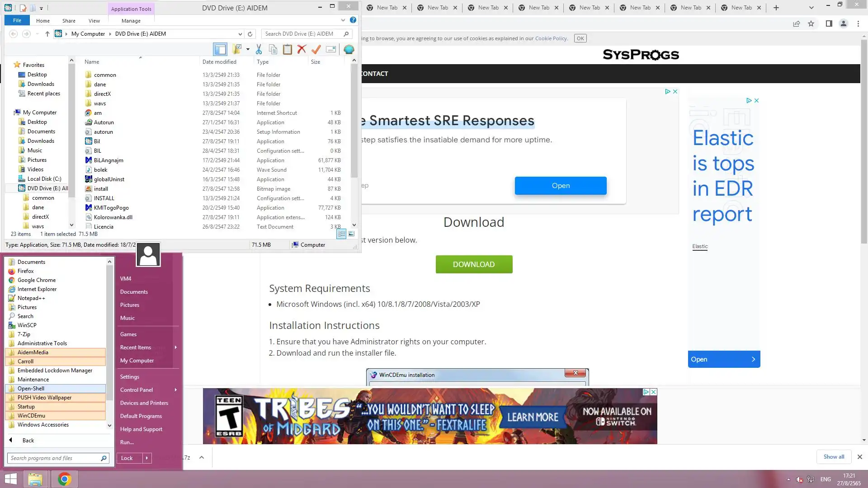Click the Search programs and files field
This screenshot has height=488, width=868.
tap(53, 458)
